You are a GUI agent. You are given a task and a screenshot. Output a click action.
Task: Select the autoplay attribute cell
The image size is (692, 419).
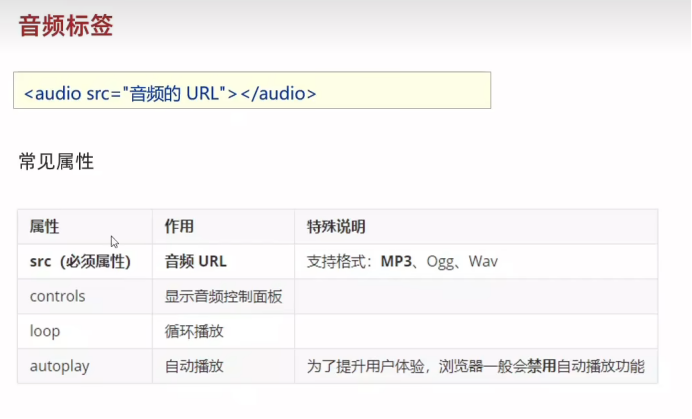pyautogui.click(x=60, y=366)
